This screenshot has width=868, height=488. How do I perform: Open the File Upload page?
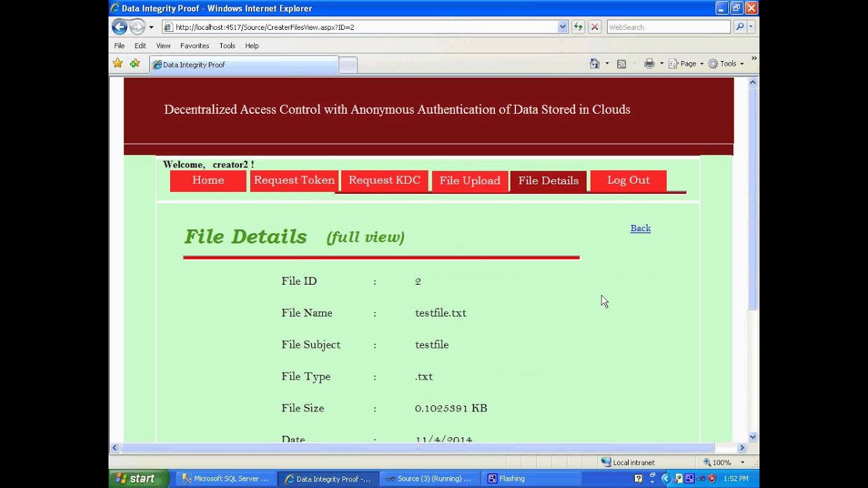pyautogui.click(x=470, y=181)
